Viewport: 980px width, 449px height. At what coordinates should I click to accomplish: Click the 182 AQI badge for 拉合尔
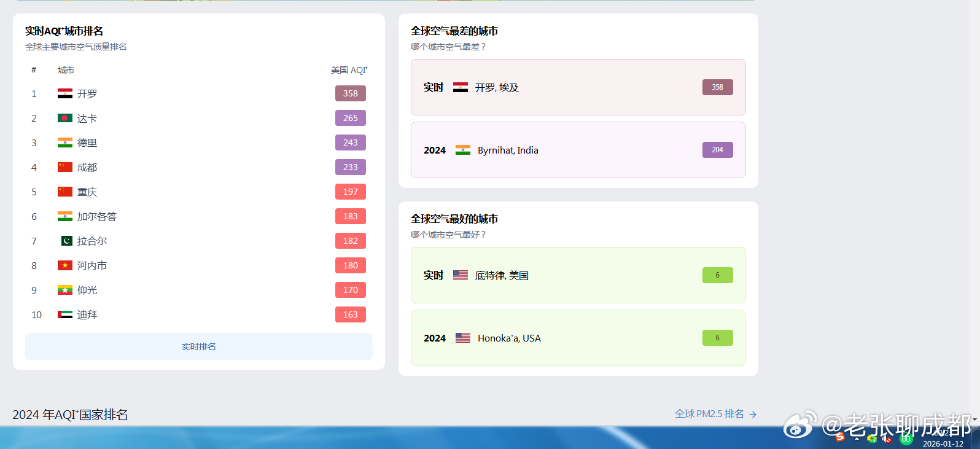pyautogui.click(x=351, y=241)
